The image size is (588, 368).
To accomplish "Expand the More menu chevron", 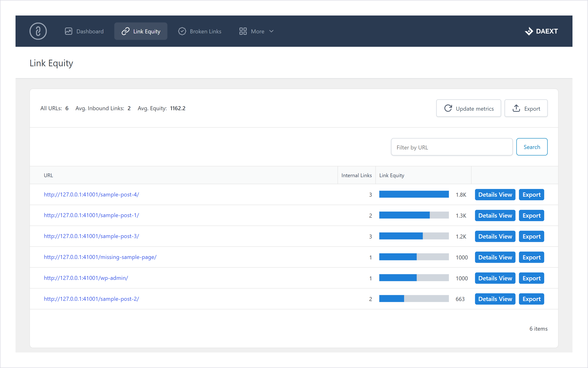I will [x=271, y=31].
